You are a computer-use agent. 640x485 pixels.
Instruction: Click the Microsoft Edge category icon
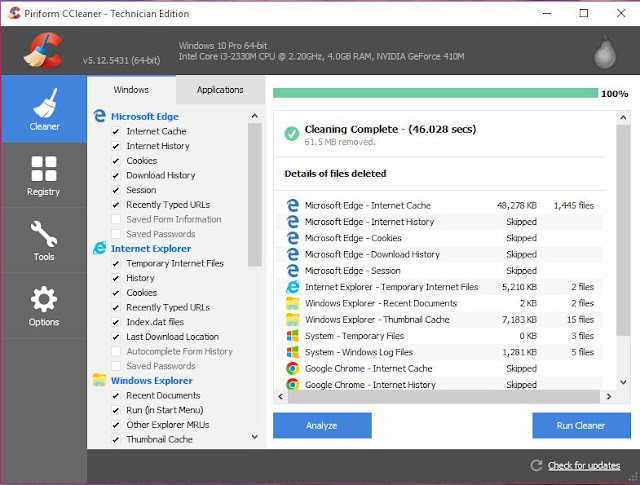coord(99,116)
